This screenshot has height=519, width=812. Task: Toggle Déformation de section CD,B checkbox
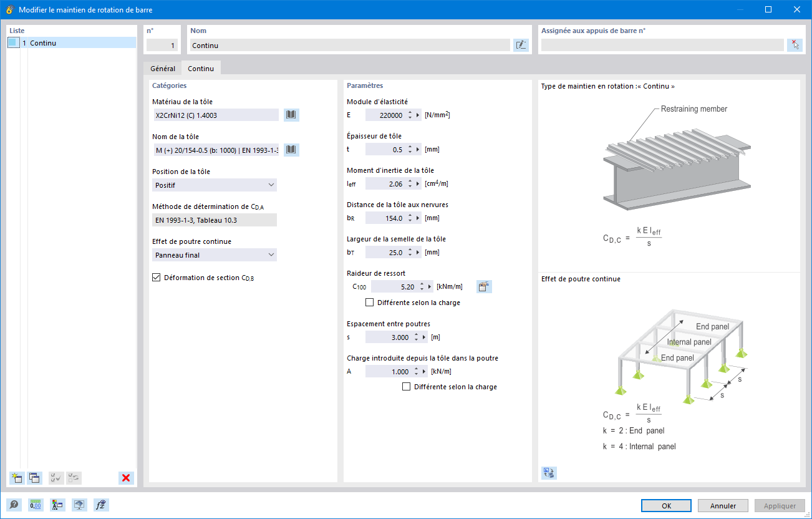157,278
